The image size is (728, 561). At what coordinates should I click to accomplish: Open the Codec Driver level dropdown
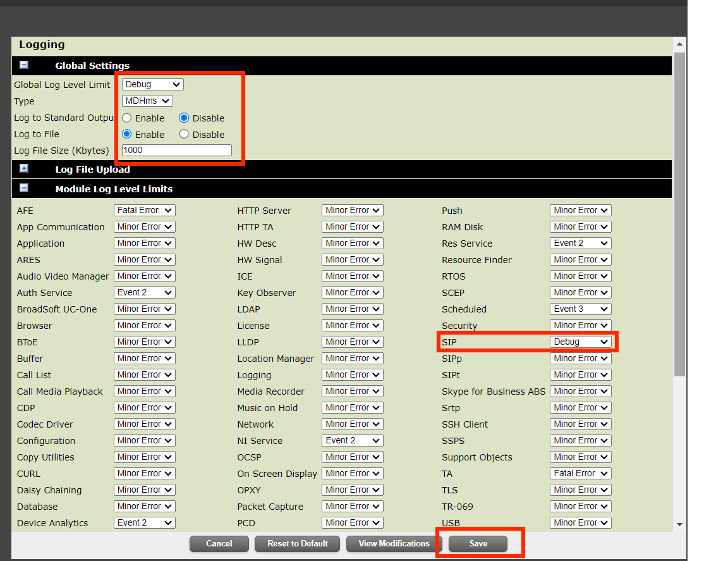click(x=144, y=424)
